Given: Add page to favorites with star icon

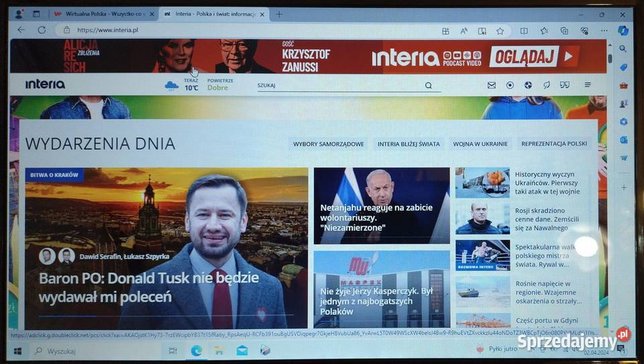Looking at the screenshot, I should pos(500,30).
